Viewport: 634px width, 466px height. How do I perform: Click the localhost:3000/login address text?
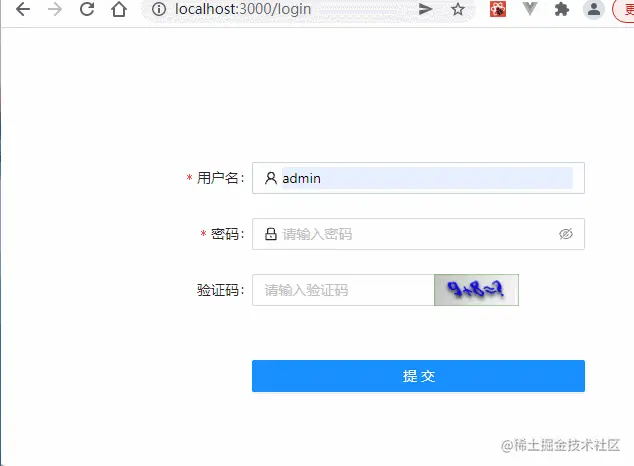click(243, 9)
